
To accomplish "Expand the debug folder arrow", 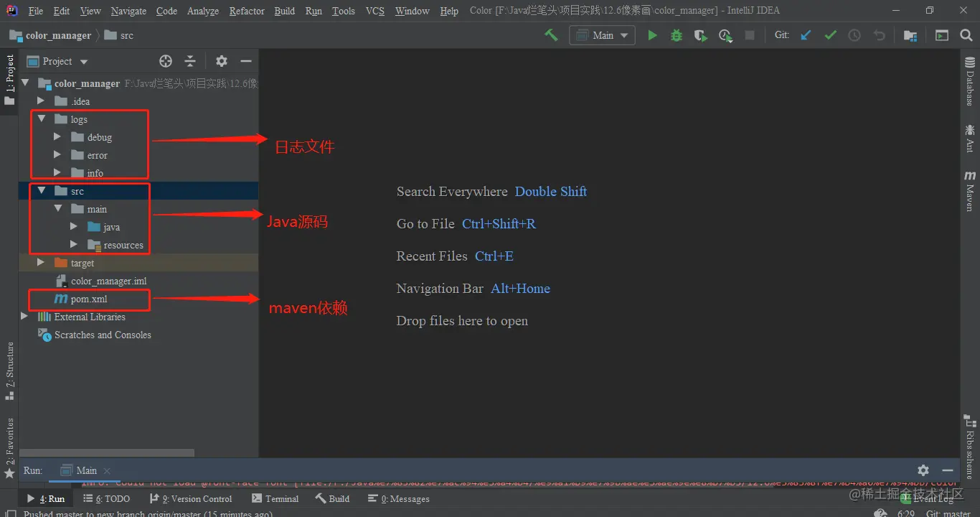I will tap(57, 136).
